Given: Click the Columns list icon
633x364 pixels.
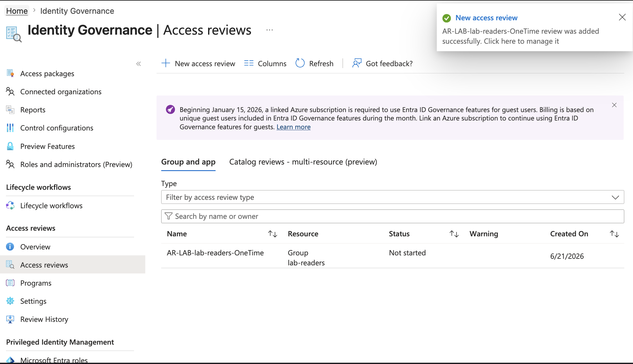Looking at the screenshot, I should click(249, 63).
